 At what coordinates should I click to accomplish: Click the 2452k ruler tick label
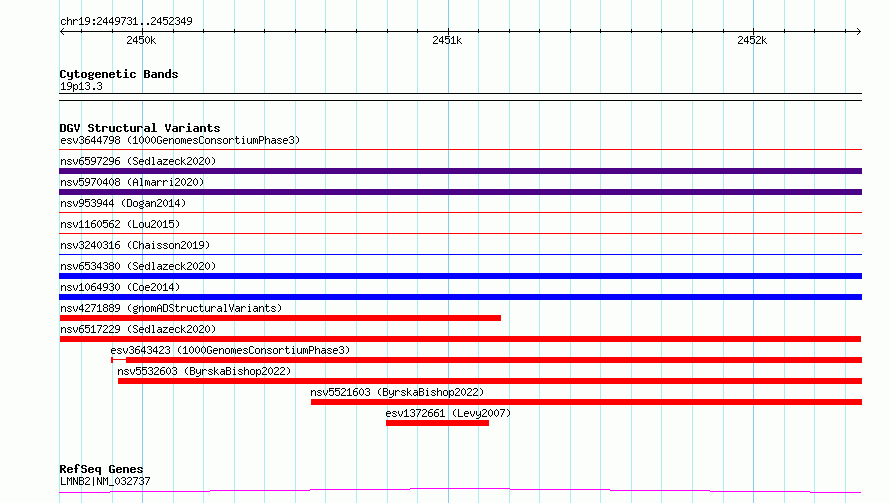click(x=752, y=40)
